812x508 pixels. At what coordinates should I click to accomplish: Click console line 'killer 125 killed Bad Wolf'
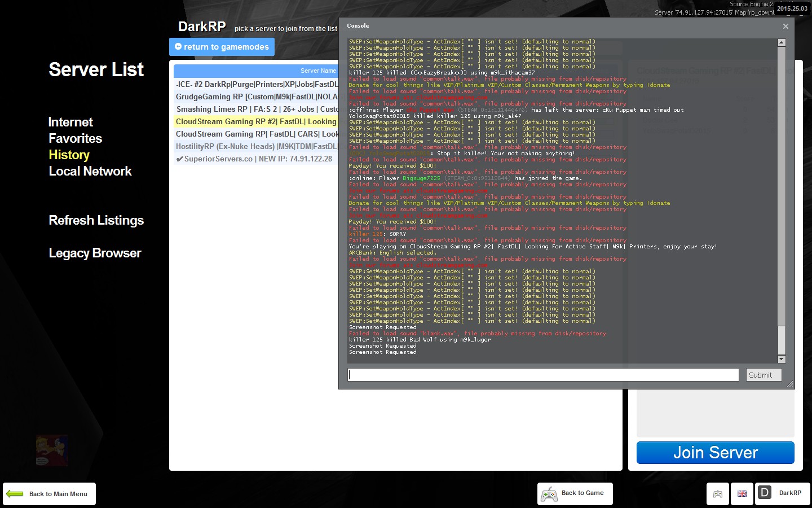point(420,340)
